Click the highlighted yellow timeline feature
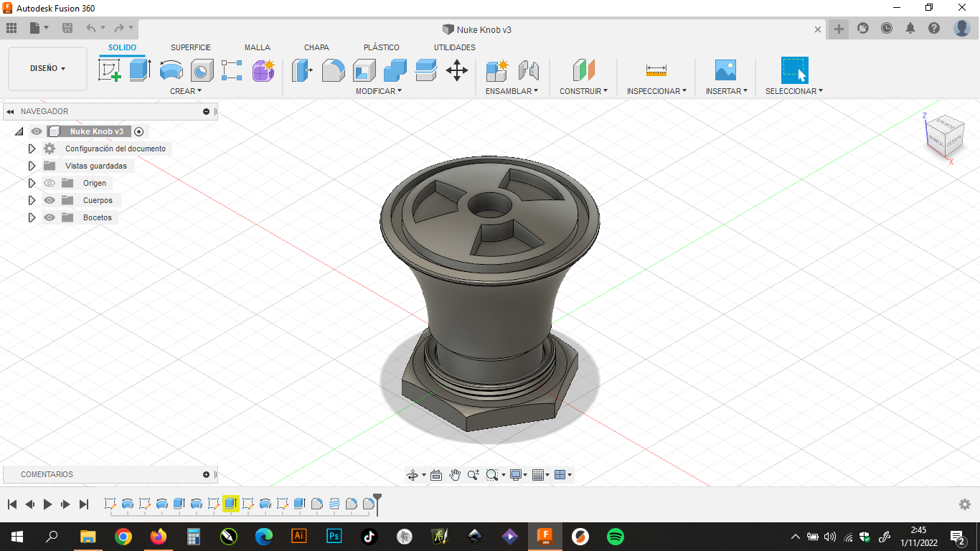This screenshot has width=980, height=551. pyautogui.click(x=231, y=504)
